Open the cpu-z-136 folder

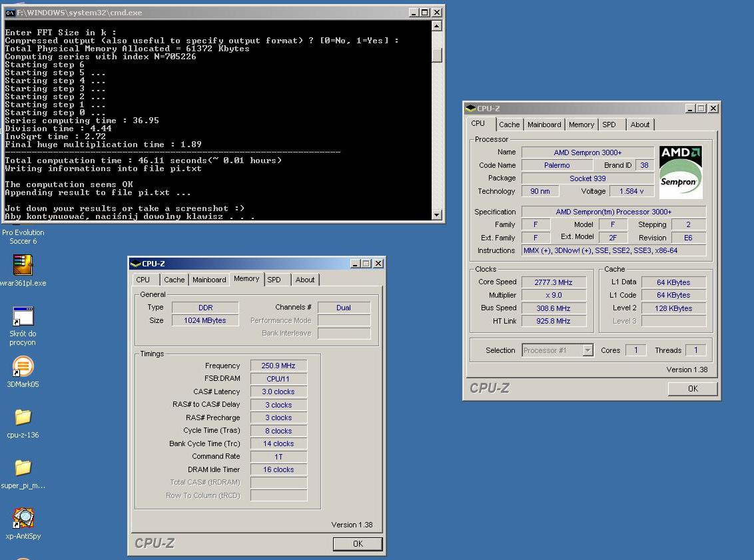23,418
